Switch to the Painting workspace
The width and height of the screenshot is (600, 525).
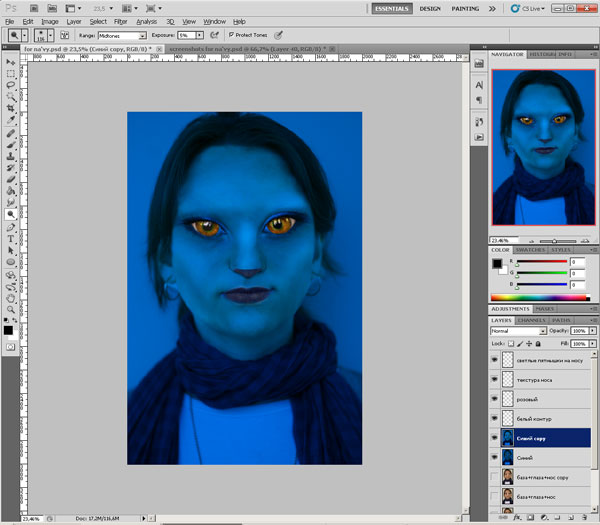(x=465, y=8)
